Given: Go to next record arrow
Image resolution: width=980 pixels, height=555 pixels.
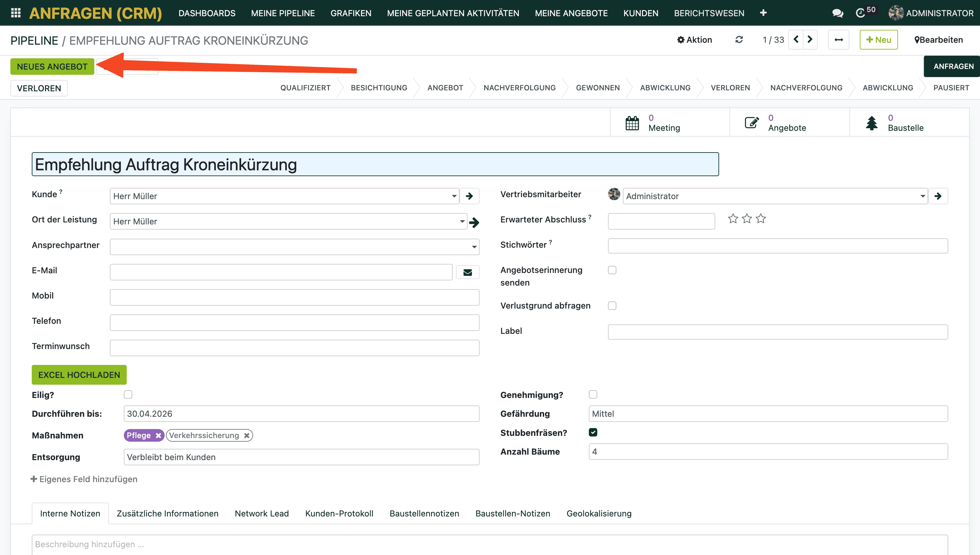Looking at the screenshot, I should click(810, 40).
